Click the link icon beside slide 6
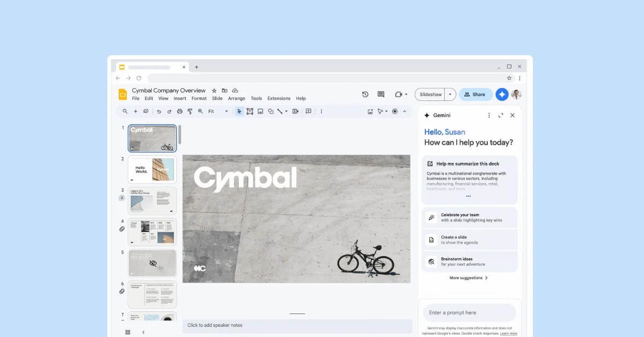This screenshot has width=644, height=337. point(122,291)
